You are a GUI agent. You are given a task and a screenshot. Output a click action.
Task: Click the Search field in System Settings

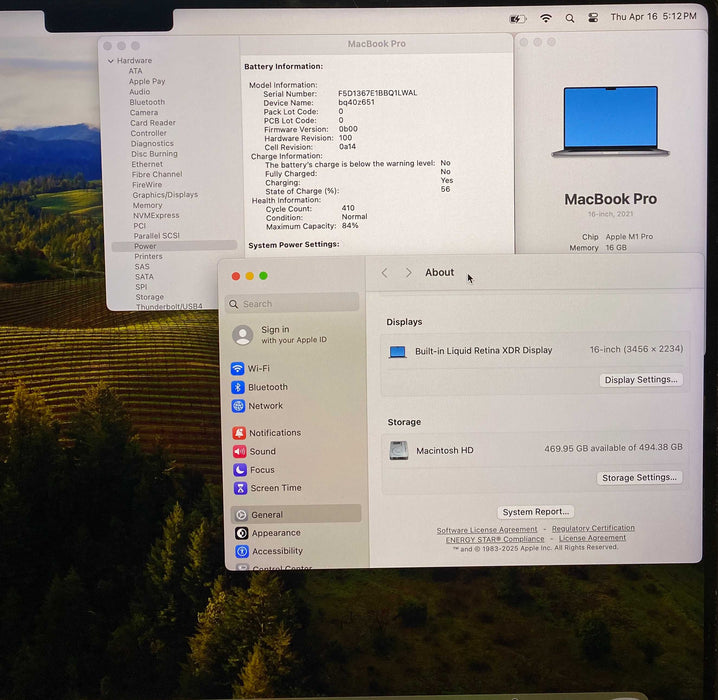pos(292,304)
